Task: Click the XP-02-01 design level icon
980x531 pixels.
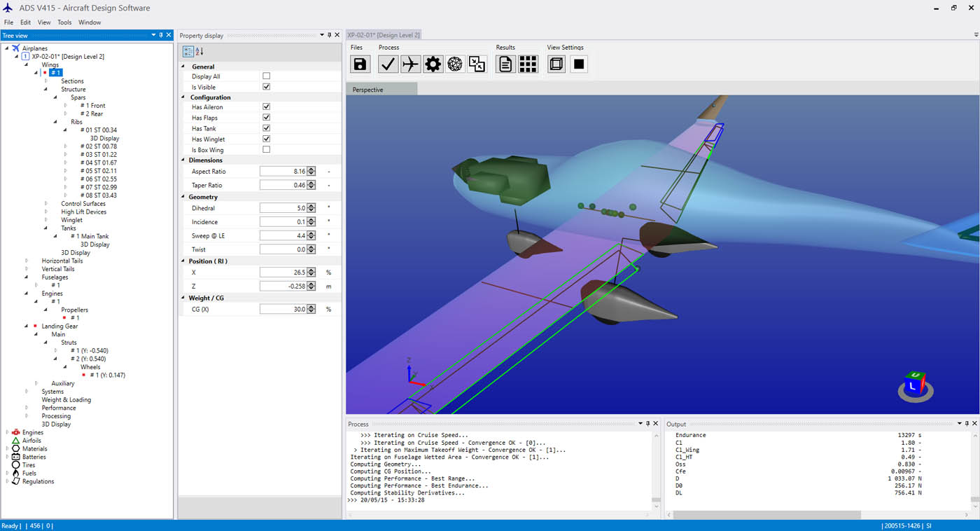Action: (x=26, y=57)
